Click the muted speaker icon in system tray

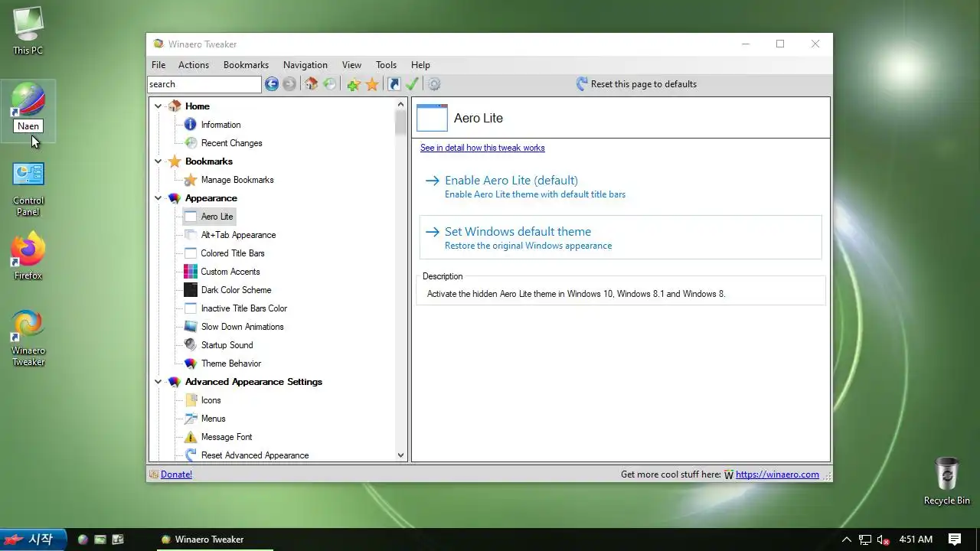(883, 540)
